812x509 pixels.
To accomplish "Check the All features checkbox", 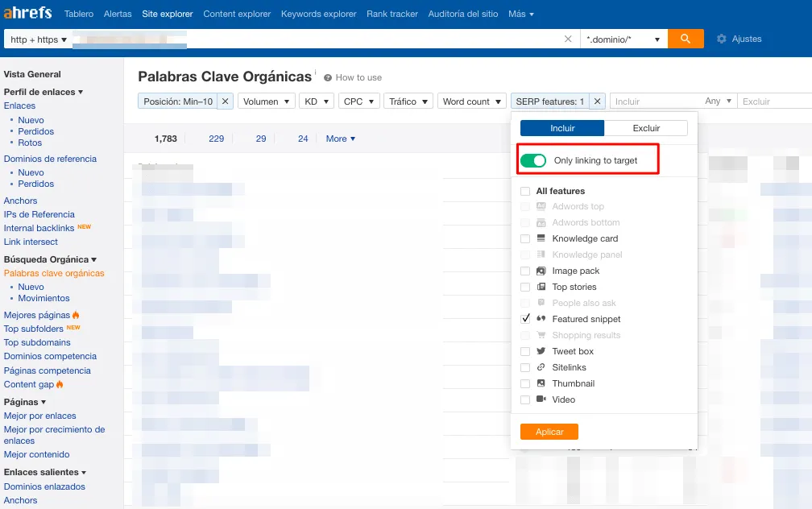I will pos(525,191).
